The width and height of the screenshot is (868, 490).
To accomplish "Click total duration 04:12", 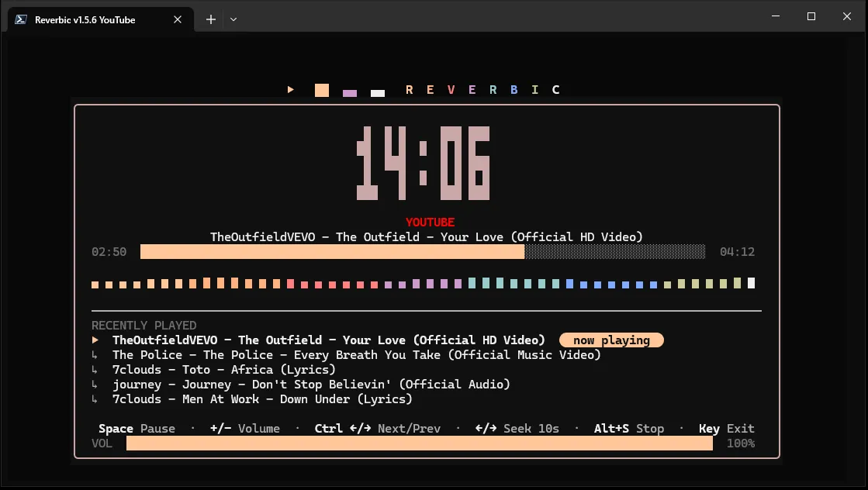I will point(737,252).
